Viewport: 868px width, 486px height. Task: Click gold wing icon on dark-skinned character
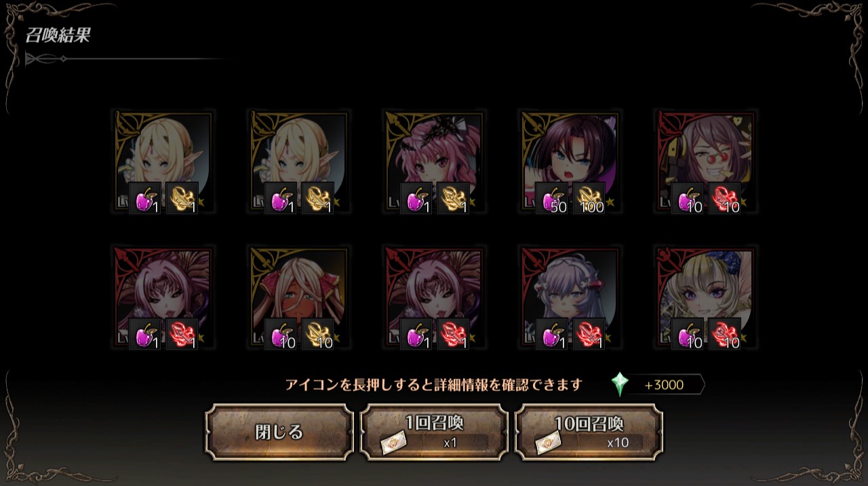point(318,334)
